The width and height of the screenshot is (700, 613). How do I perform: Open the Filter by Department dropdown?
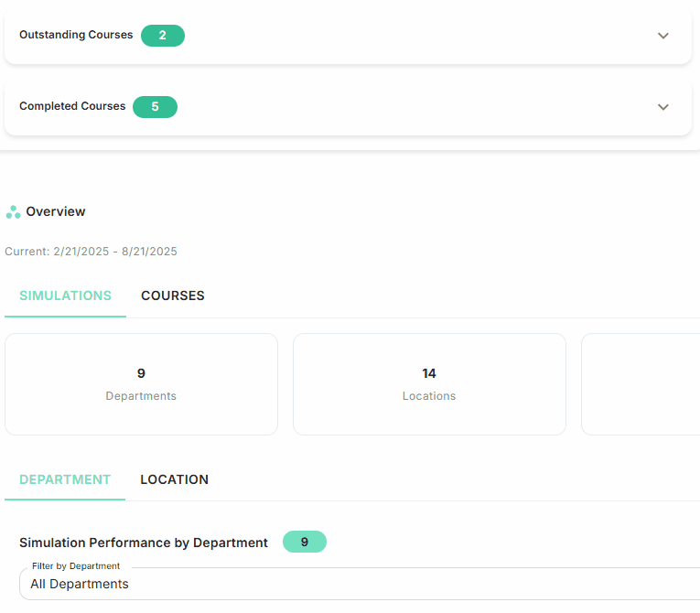pyautogui.click(x=360, y=584)
